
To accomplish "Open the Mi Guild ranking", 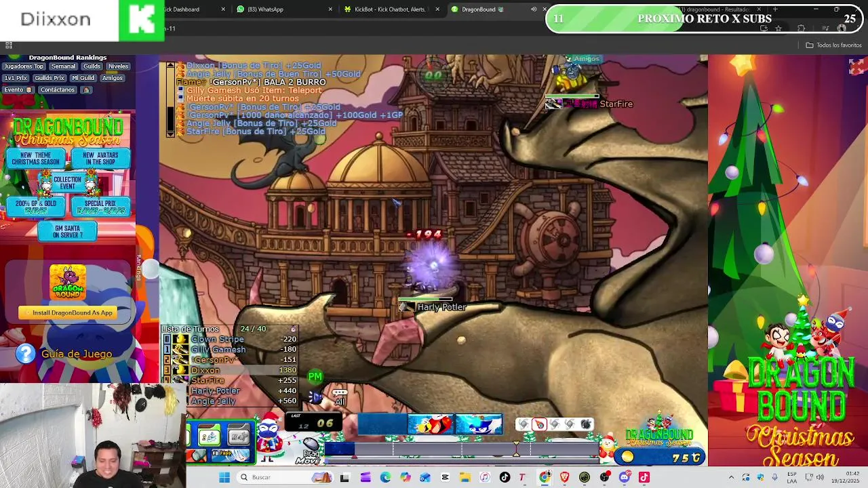I will (x=83, y=78).
